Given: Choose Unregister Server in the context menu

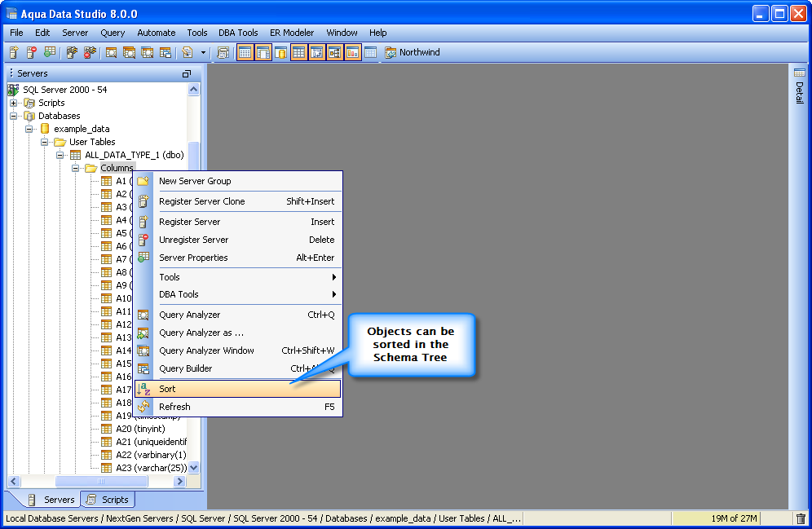Looking at the screenshot, I should [x=238, y=240].
